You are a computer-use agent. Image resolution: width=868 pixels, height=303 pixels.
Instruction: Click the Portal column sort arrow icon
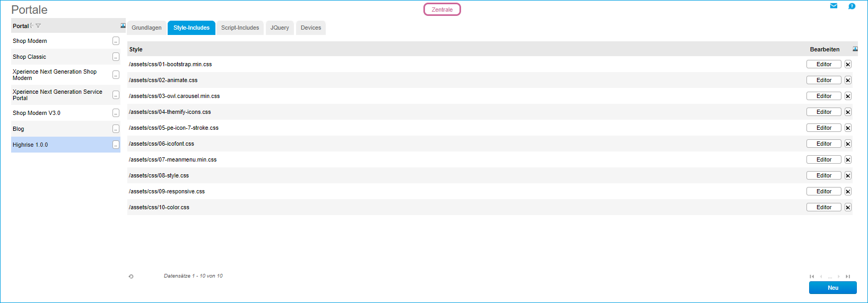tap(32, 25)
